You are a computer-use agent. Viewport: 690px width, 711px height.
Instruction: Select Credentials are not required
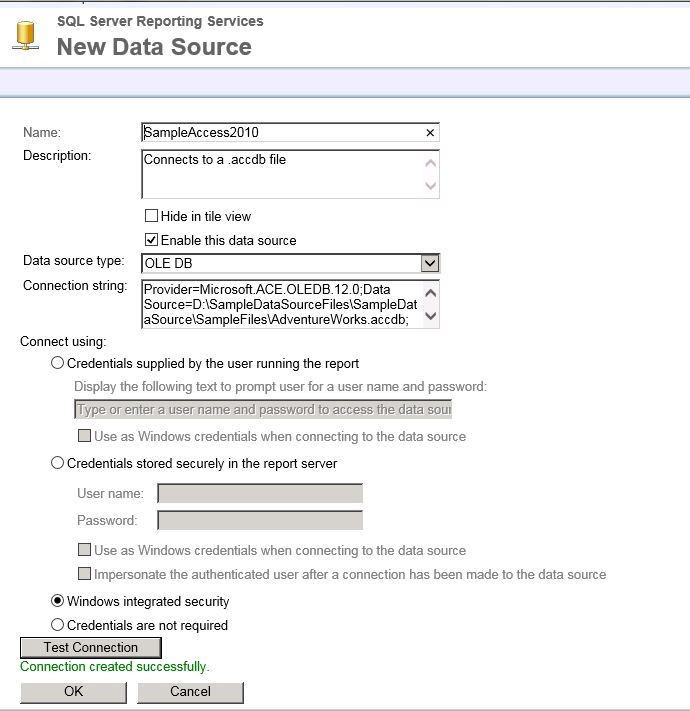coord(58,625)
